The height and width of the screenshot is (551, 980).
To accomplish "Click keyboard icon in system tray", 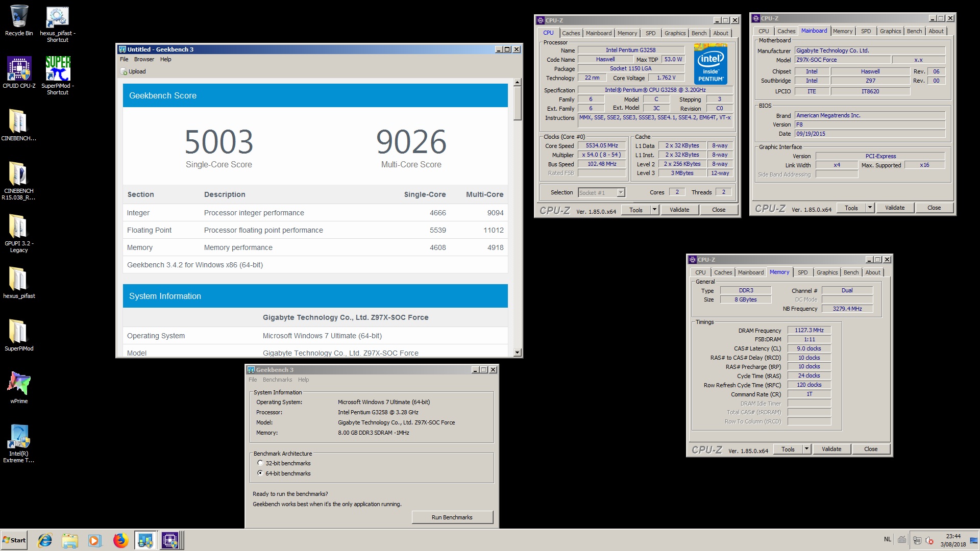I will pos(902,540).
